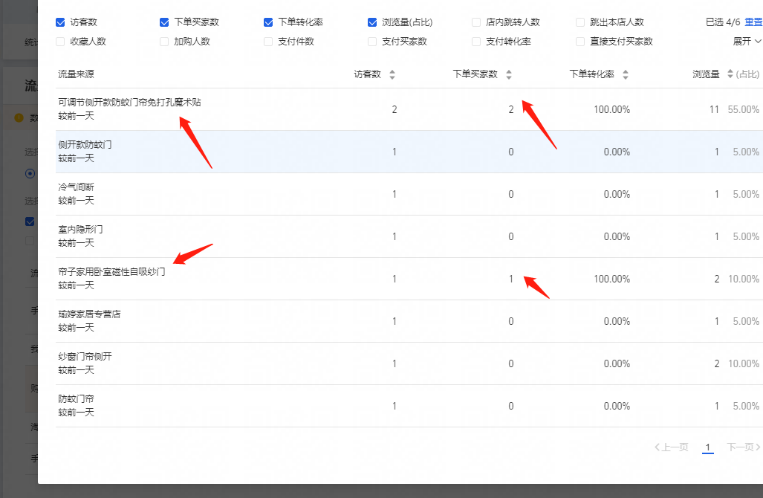Go to previous page 上一页

tap(672, 447)
